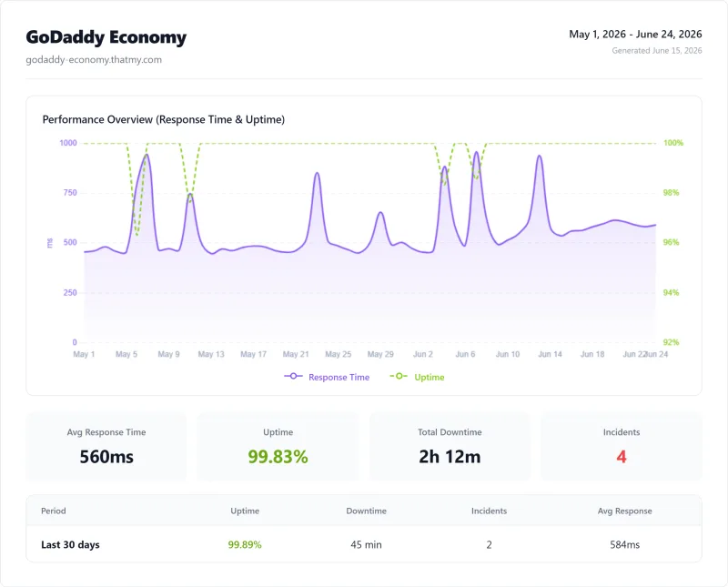Click the GoDaddy Economy heading

106,37
